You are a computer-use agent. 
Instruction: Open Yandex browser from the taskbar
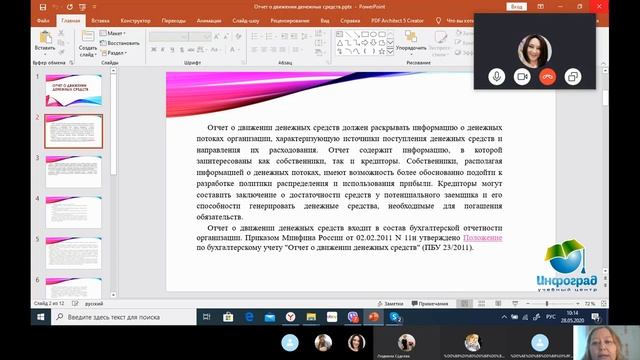click(290, 317)
